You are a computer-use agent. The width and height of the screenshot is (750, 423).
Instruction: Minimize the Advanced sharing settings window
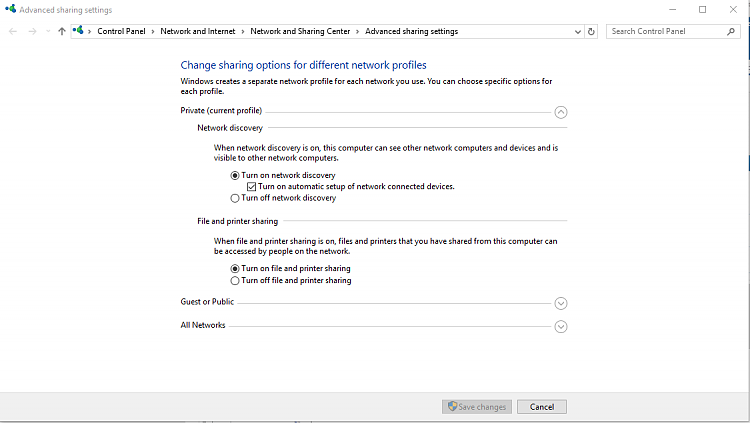click(673, 10)
